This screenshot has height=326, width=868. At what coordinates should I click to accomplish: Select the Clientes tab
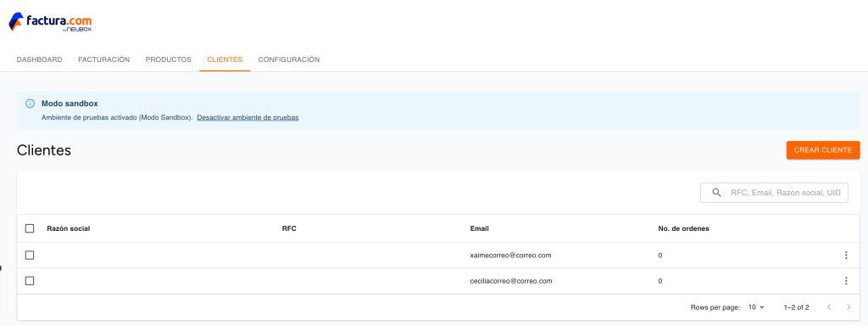[225, 59]
